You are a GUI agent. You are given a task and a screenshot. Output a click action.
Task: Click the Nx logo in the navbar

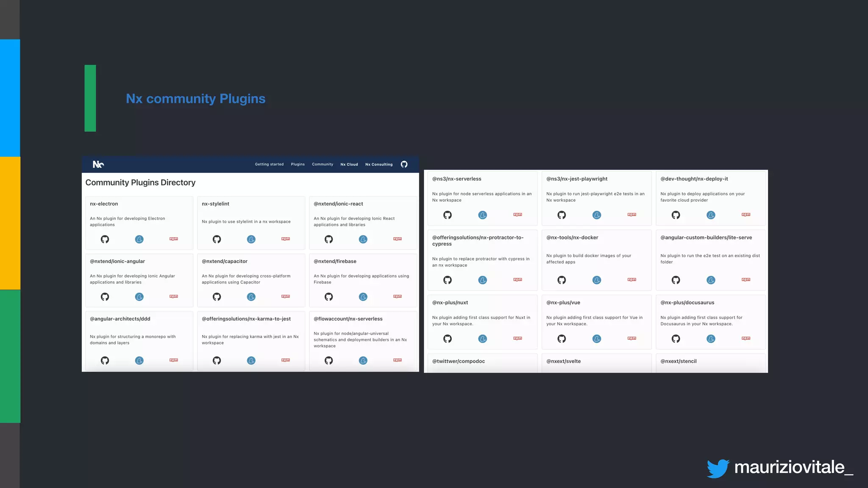pos(98,164)
